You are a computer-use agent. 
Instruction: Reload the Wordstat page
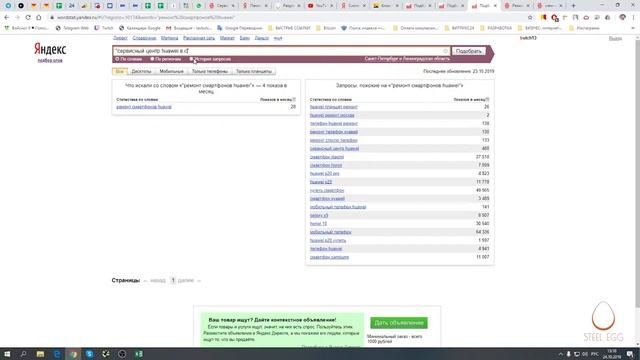(x=28, y=18)
